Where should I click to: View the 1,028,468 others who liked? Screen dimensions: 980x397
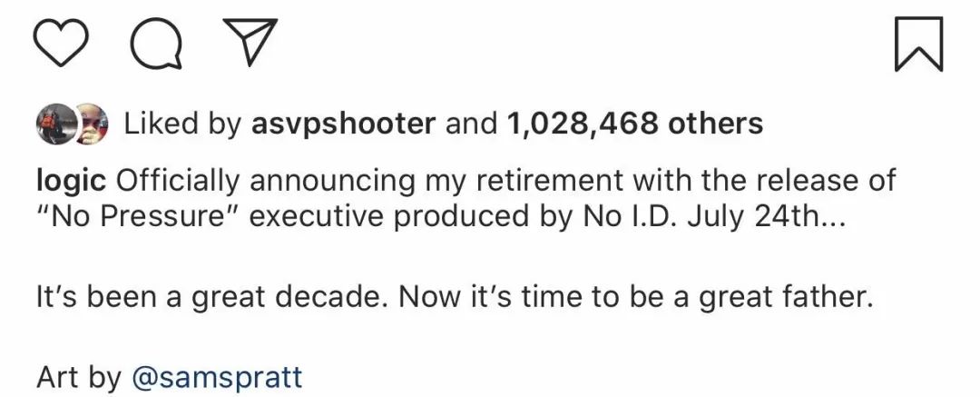click(x=636, y=124)
